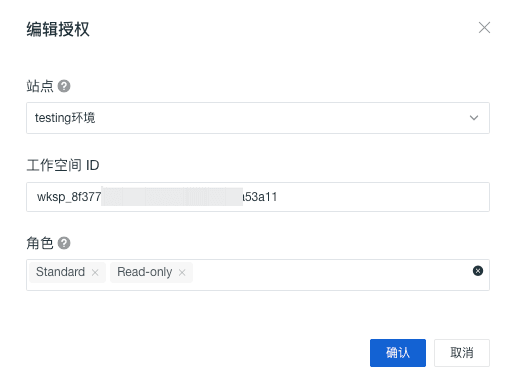Focus the 工作空间 ID input field

click(x=258, y=197)
